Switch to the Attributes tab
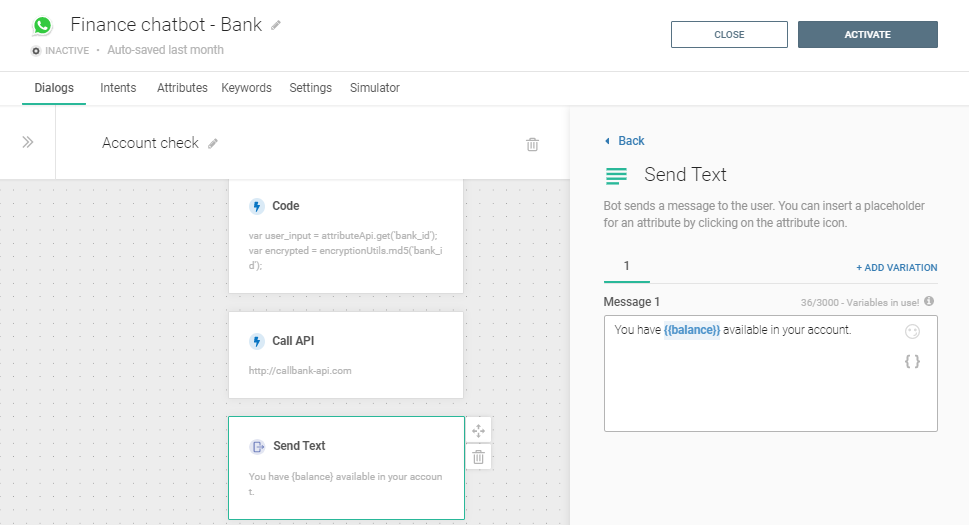The height and width of the screenshot is (525, 969). (x=182, y=88)
